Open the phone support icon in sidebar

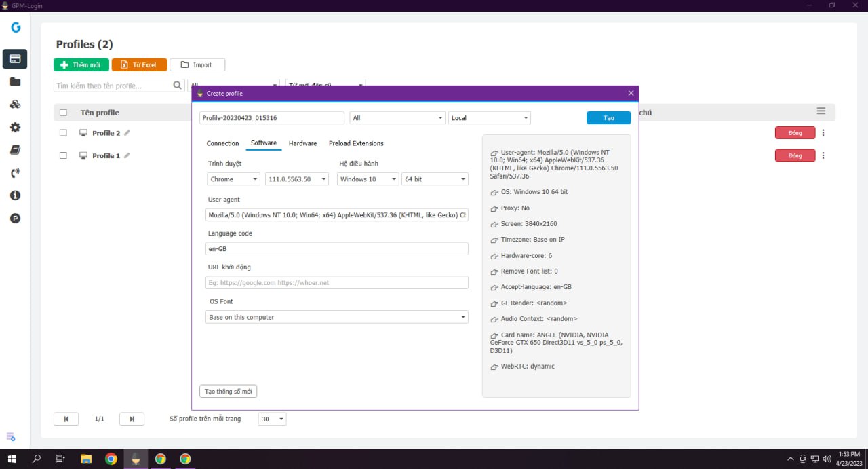point(15,173)
